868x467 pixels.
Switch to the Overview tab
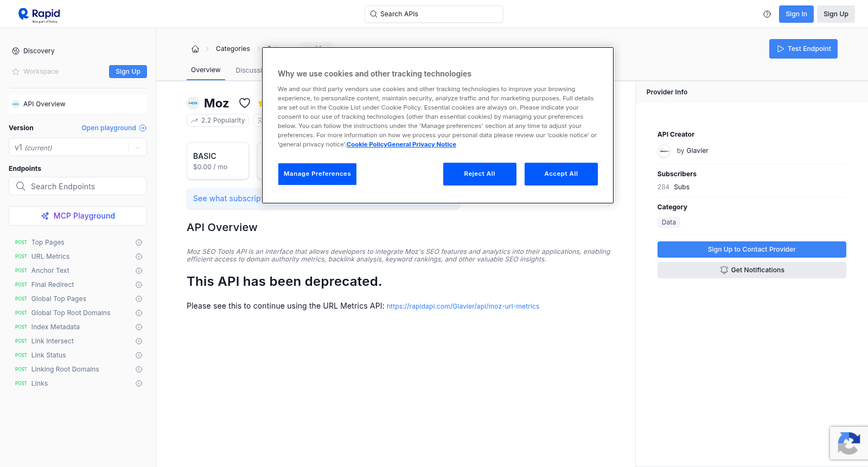coord(206,70)
